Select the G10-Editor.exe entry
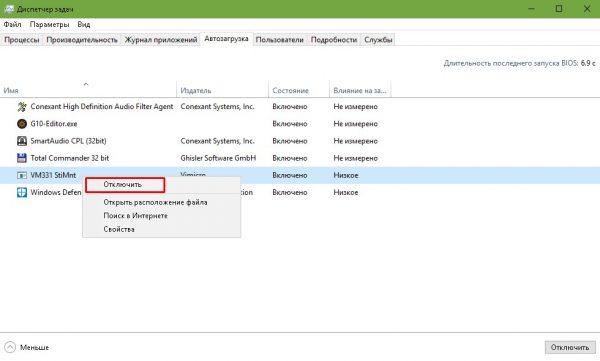Image resolution: width=600 pixels, height=361 pixels. (x=54, y=124)
